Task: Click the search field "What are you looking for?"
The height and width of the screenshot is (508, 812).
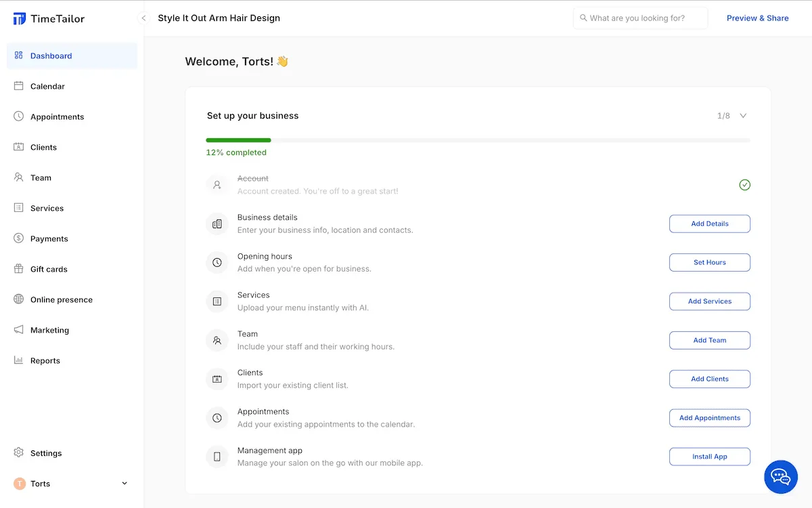Action: (640, 18)
